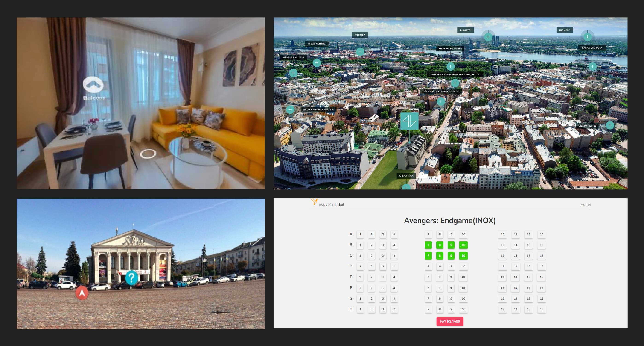Select seat 1 in row A
The width and height of the screenshot is (644, 346).
tap(360, 234)
